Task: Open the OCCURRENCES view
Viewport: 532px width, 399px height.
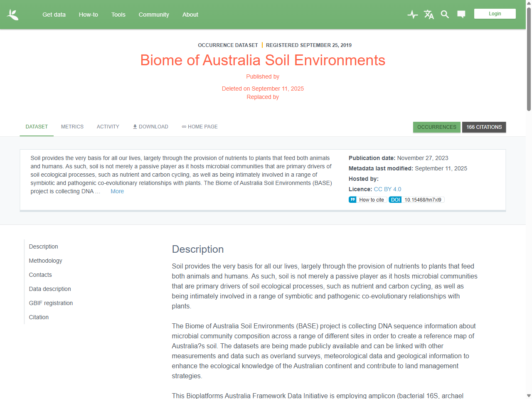Action: pos(436,127)
